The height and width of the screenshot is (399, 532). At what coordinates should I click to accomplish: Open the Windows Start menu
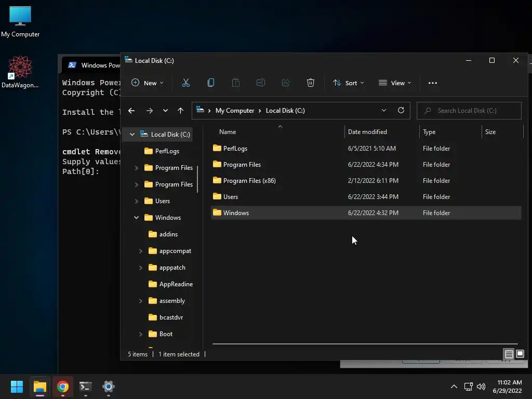tap(17, 387)
